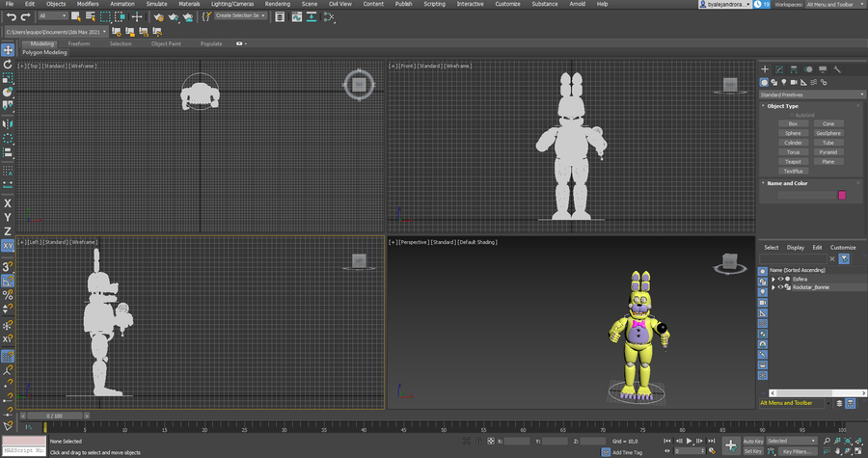The image size is (868, 458).
Task: Open Select by Name tool
Action: 91,17
